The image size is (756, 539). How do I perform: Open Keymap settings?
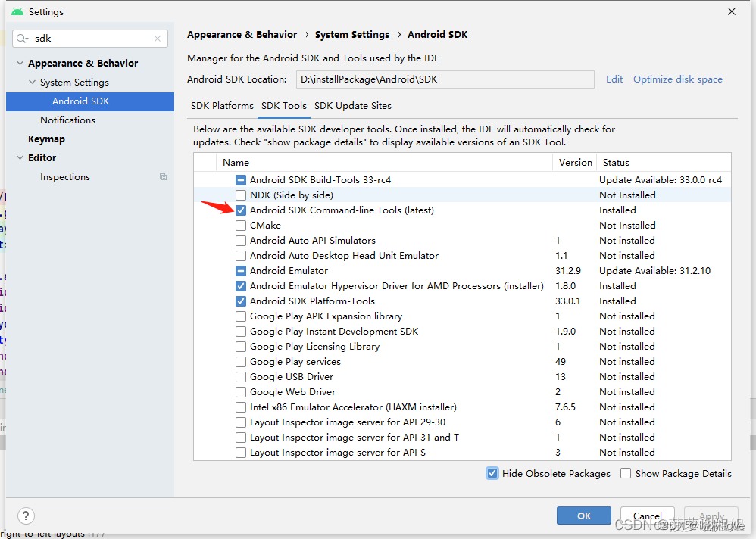tap(46, 139)
